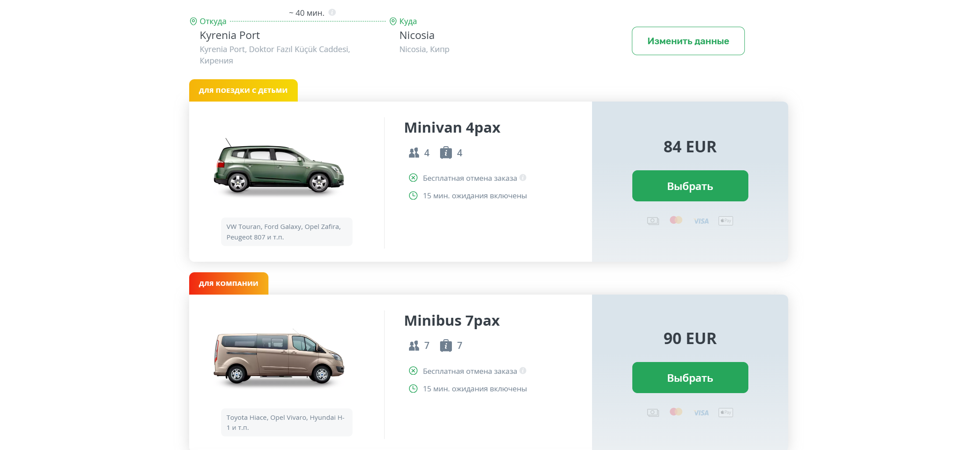Choose the 90 EUR Minibus with Выбрать
Screen dimensions: 980x450
pos(690,378)
